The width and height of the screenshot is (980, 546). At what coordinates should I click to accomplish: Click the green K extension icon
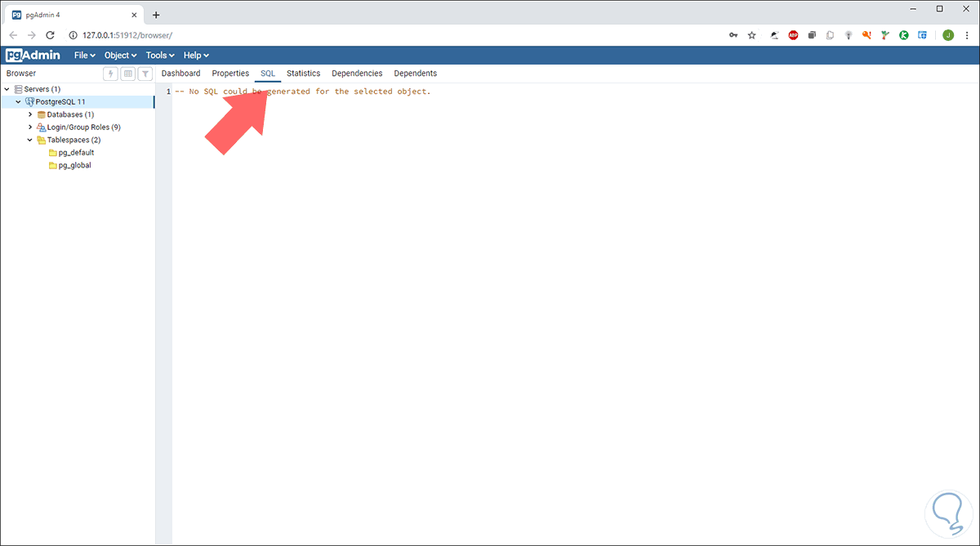[x=904, y=35]
